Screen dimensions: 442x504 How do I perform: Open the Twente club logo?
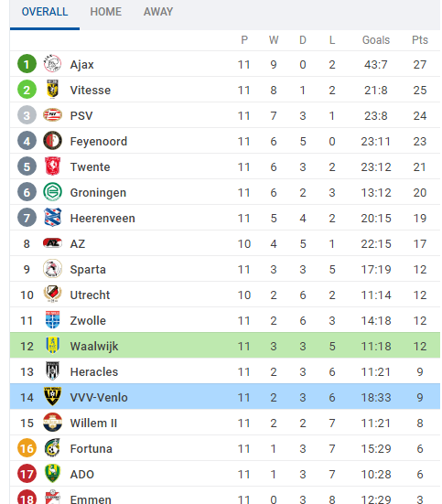pyautogui.click(x=52, y=166)
